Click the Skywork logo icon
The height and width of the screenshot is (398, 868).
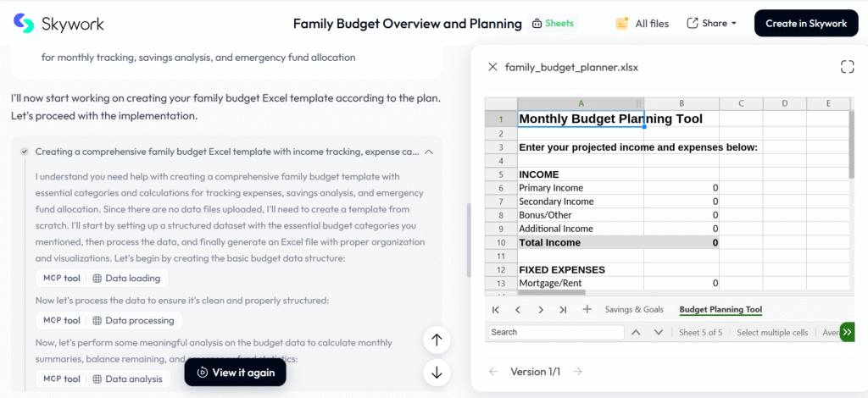(x=25, y=24)
